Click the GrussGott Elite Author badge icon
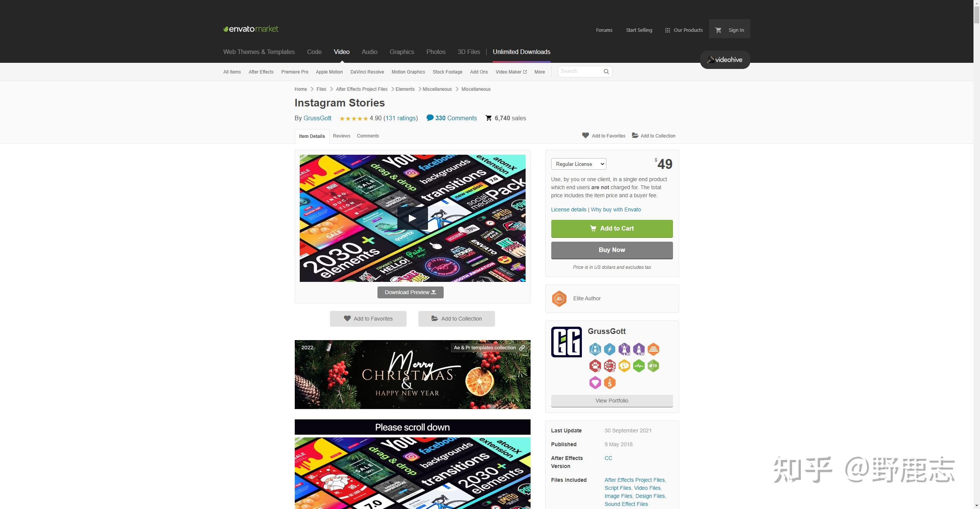 click(x=559, y=298)
